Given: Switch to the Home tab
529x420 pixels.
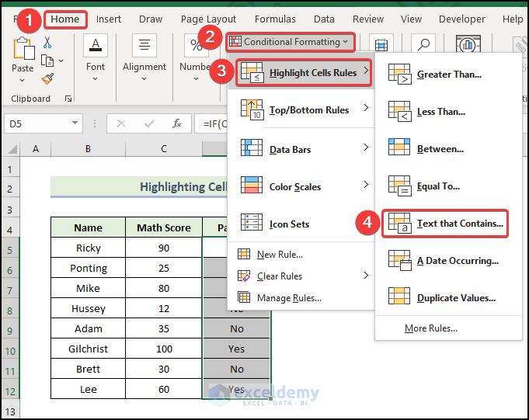Looking at the screenshot, I should [x=65, y=19].
